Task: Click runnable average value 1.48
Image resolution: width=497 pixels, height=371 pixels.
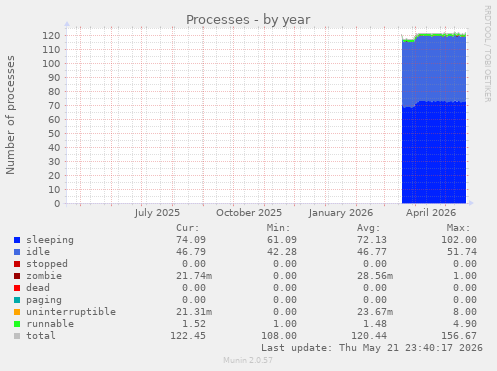Action: [x=375, y=324]
